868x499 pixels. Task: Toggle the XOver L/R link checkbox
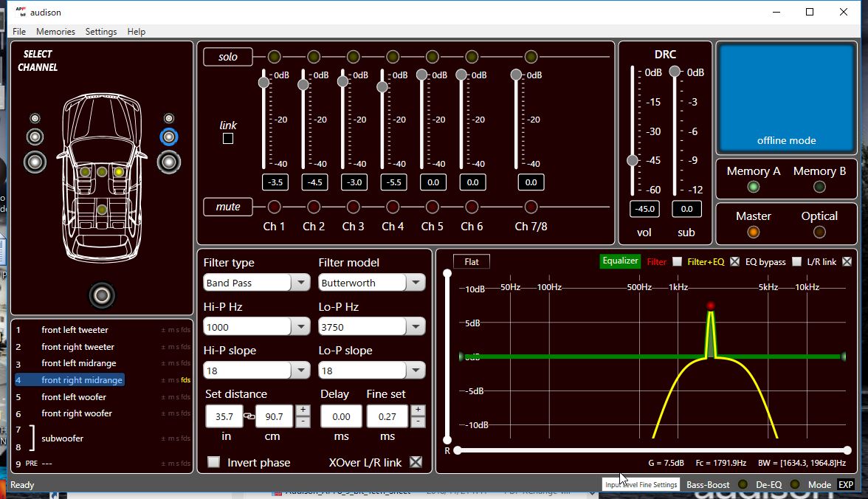point(416,462)
